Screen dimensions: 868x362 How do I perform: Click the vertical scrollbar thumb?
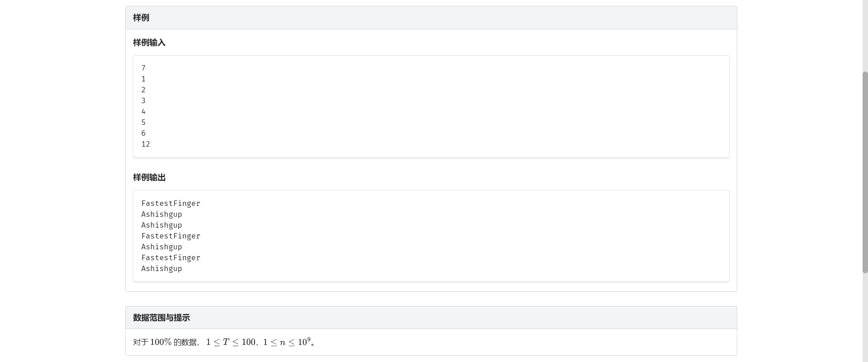865,172
